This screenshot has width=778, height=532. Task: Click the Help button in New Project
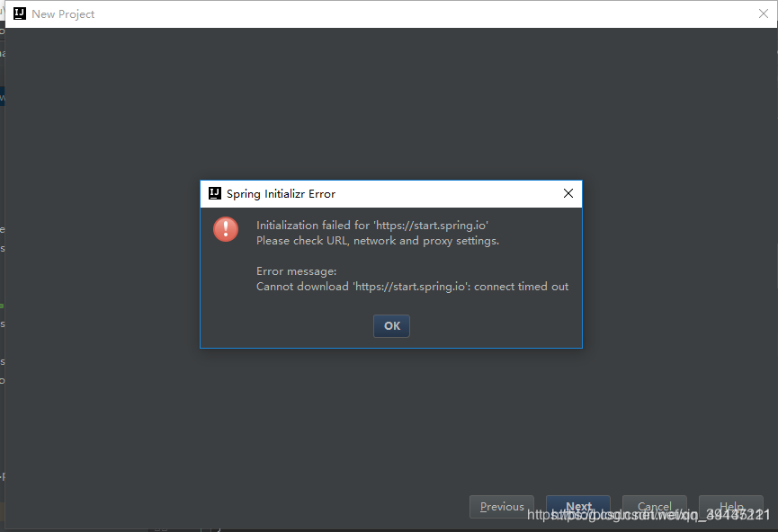(731, 507)
